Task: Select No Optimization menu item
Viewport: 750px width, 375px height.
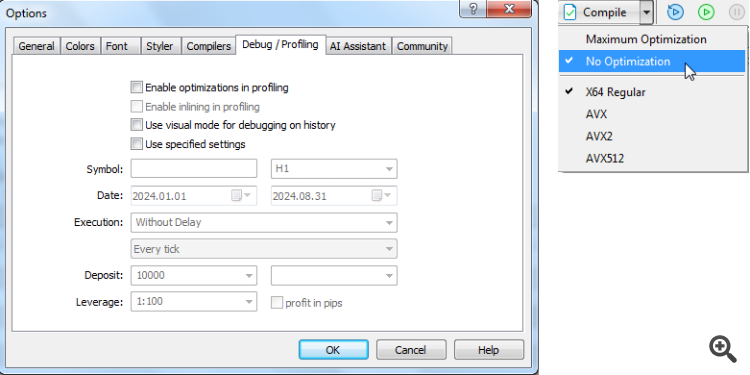Action: tap(652, 61)
